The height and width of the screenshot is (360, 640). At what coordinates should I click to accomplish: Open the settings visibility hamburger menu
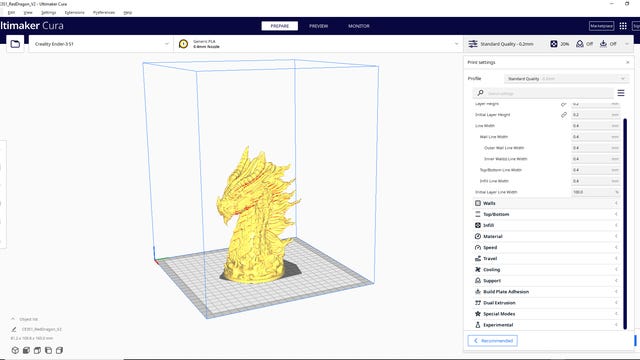[x=621, y=93]
